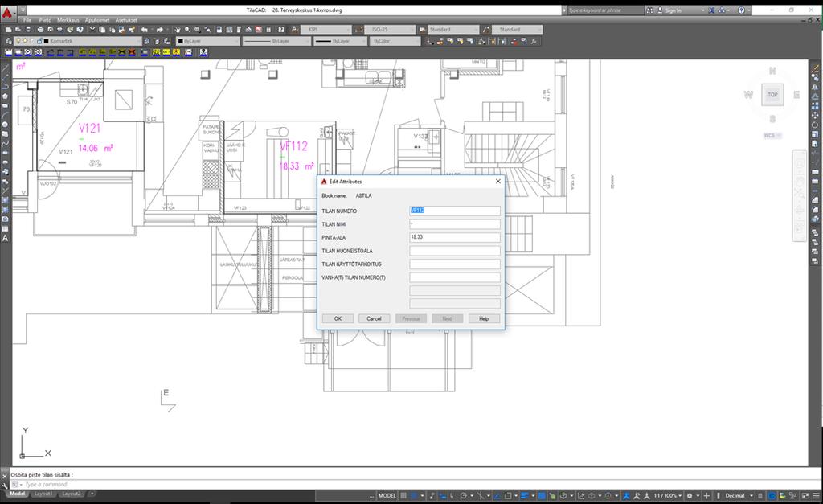Open the File menu
Viewport: 823px width, 504px height.
coord(27,20)
